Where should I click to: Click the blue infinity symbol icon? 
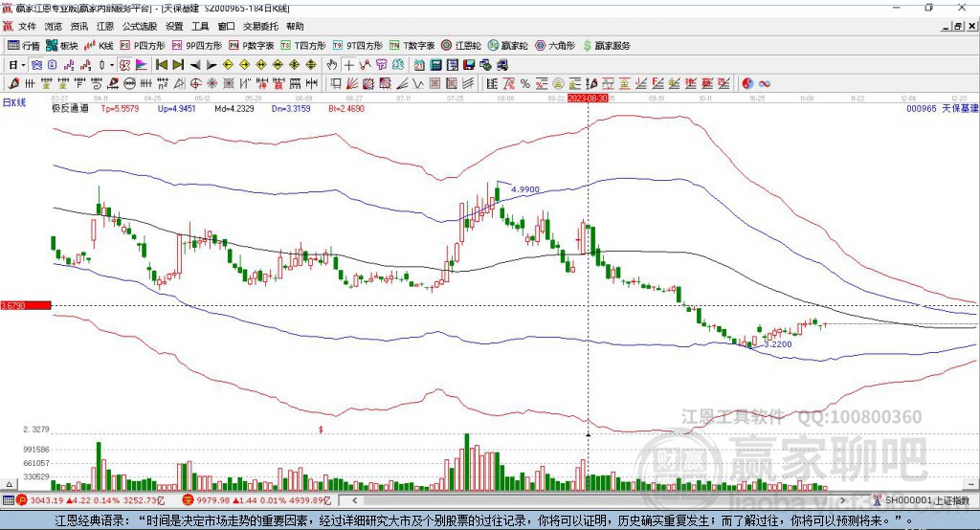tap(764, 84)
